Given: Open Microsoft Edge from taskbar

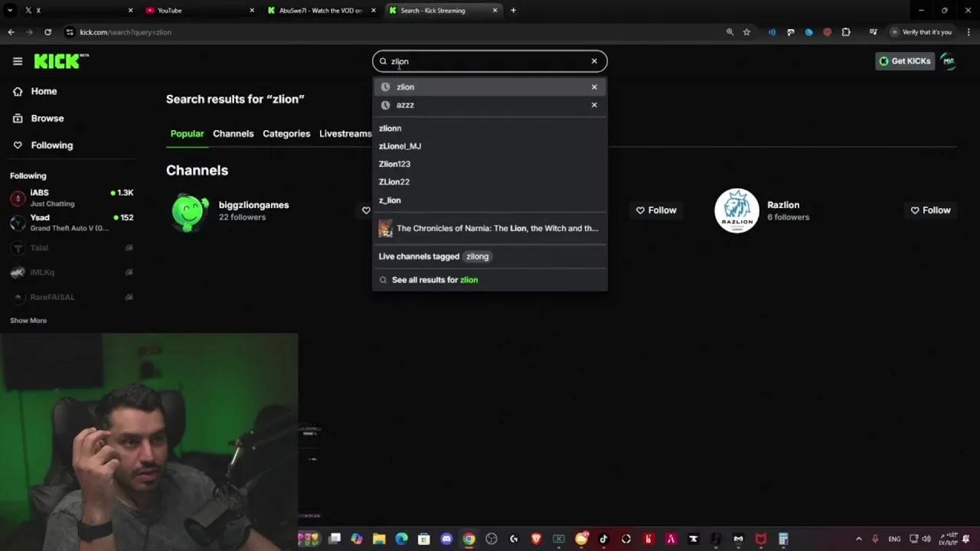Looking at the screenshot, I should pos(401,539).
